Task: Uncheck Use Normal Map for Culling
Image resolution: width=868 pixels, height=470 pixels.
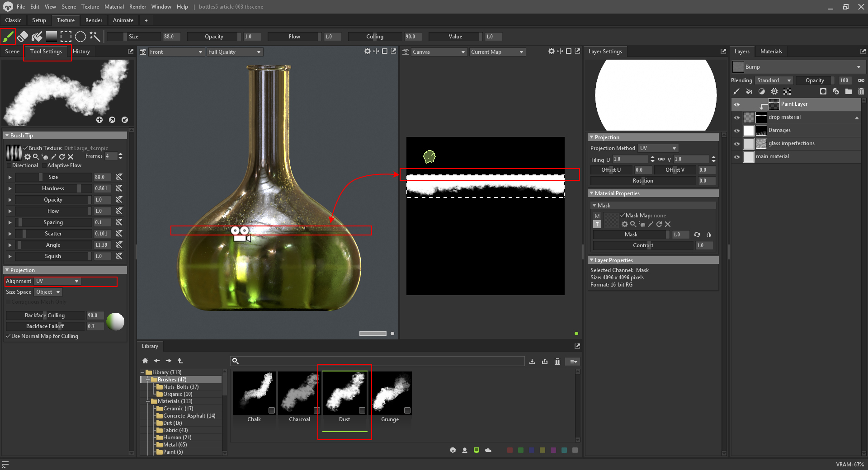Action: (x=8, y=336)
